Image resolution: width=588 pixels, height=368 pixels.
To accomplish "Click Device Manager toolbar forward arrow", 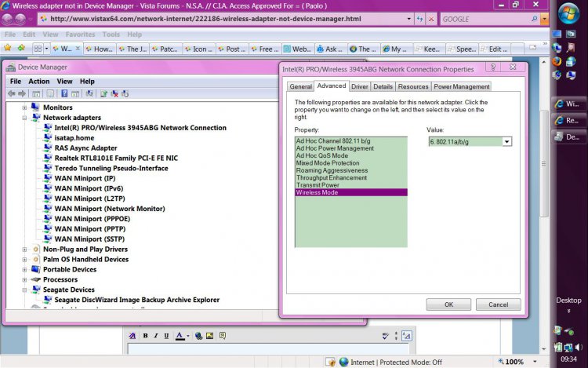I will pos(22,94).
